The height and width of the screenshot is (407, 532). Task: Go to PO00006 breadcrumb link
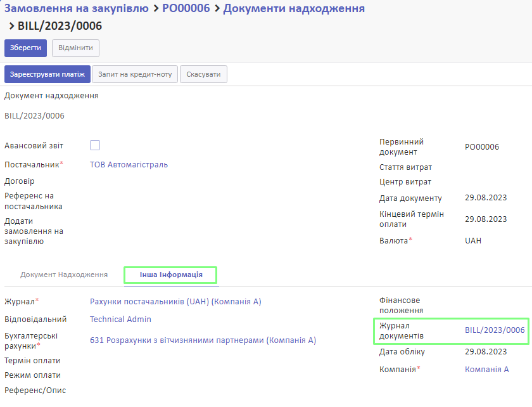[x=186, y=8]
